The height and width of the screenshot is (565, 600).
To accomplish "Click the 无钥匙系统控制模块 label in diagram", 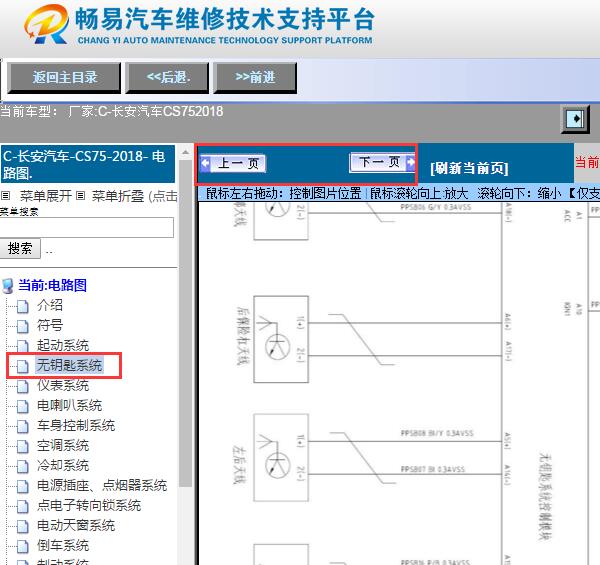I will click(545, 496).
